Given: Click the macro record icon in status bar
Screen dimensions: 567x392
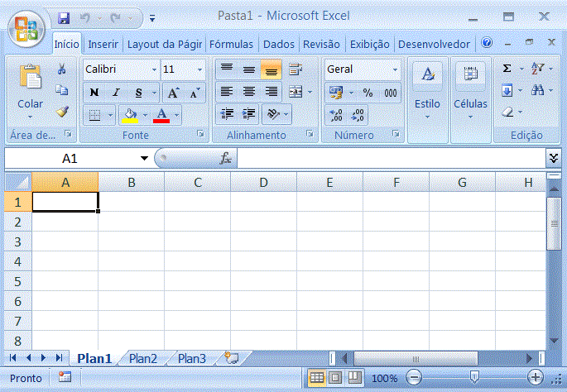Looking at the screenshot, I should pos(65,377).
